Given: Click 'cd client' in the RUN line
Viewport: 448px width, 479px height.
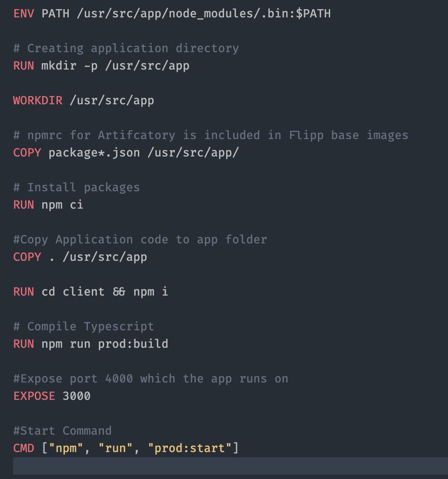Looking at the screenshot, I should (x=73, y=292).
